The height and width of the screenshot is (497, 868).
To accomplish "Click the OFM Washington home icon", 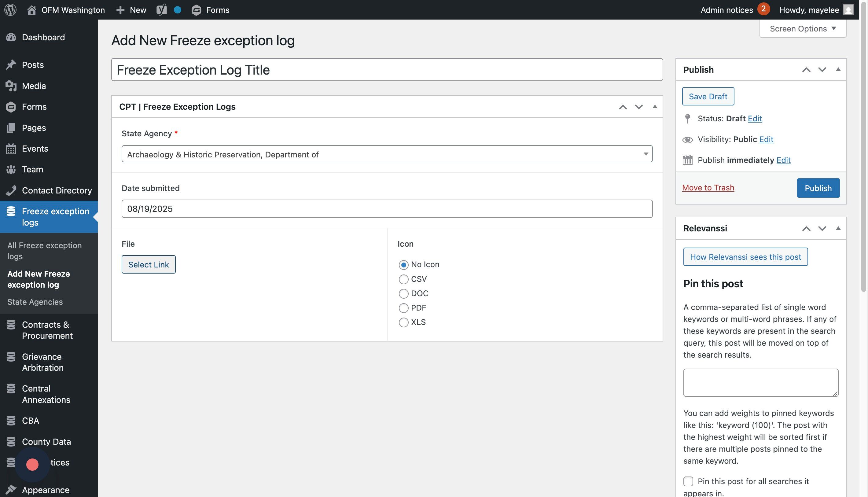I will point(31,9).
